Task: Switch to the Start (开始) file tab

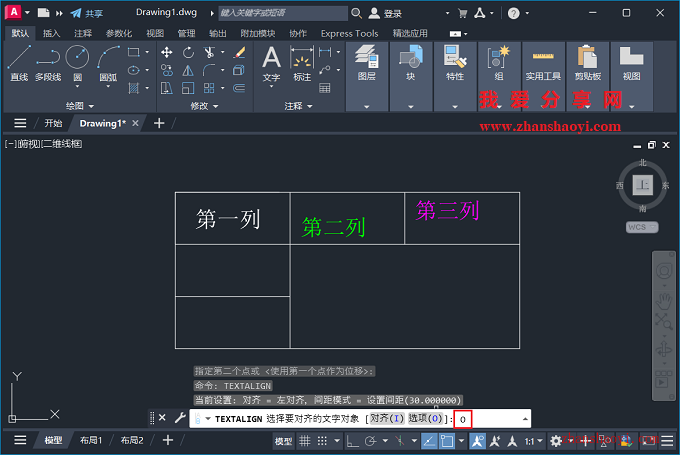Action: coord(53,123)
